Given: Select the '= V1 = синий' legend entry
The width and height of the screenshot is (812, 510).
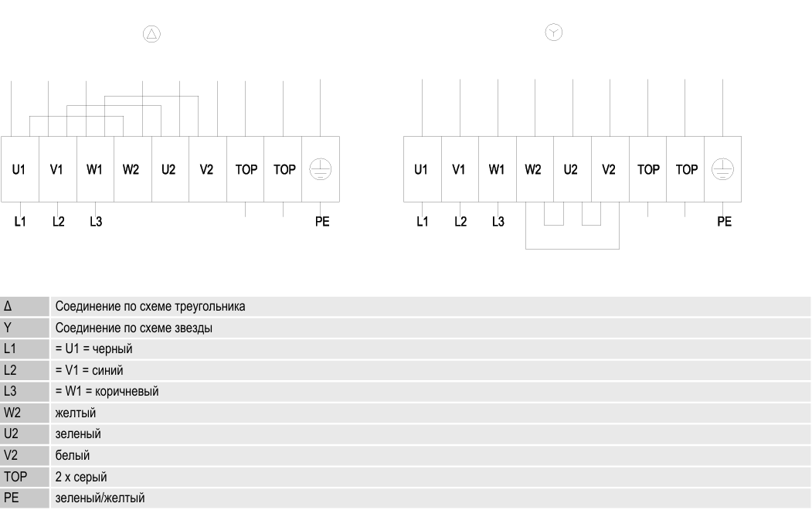Looking at the screenshot, I should pos(89,370).
